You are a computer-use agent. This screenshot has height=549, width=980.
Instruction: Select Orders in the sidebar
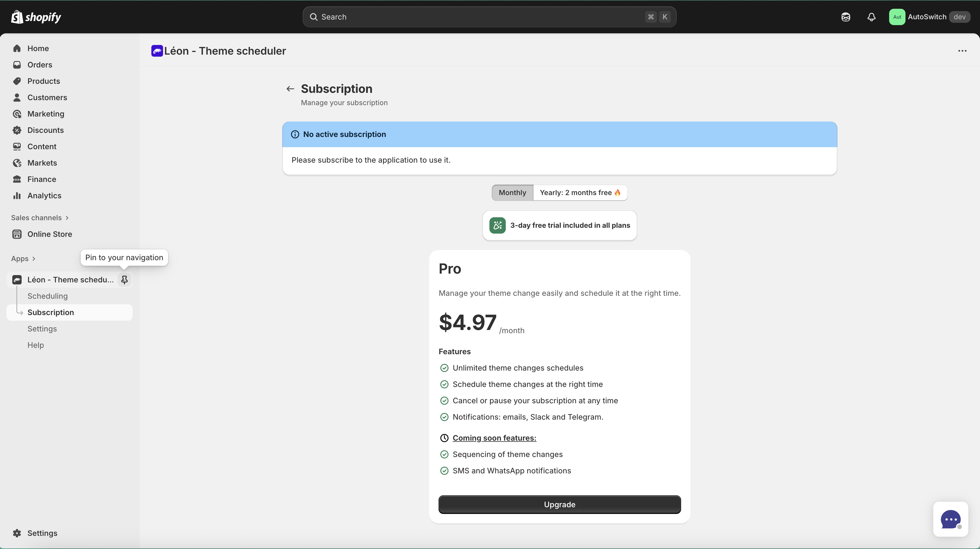click(39, 65)
